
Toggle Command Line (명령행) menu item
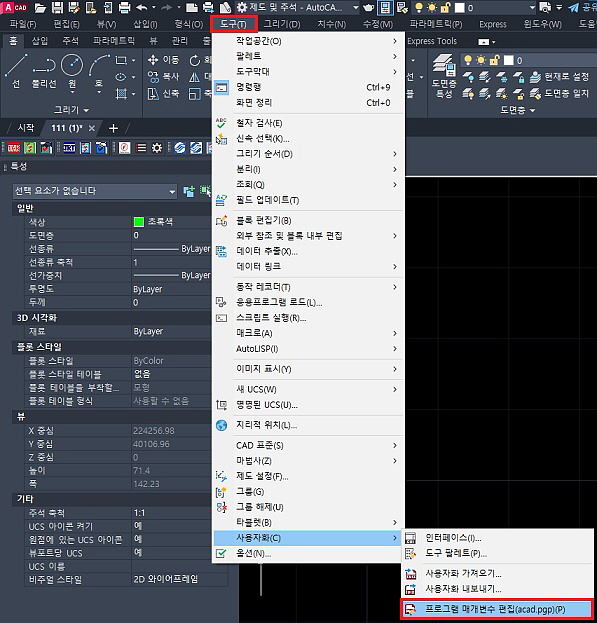point(308,87)
